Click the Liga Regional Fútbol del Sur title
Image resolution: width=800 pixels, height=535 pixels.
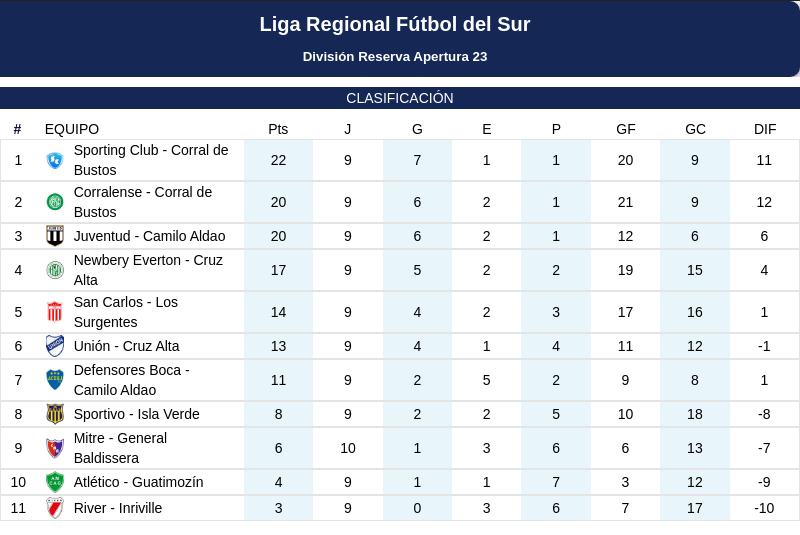pyautogui.click(x=395, y=24)
